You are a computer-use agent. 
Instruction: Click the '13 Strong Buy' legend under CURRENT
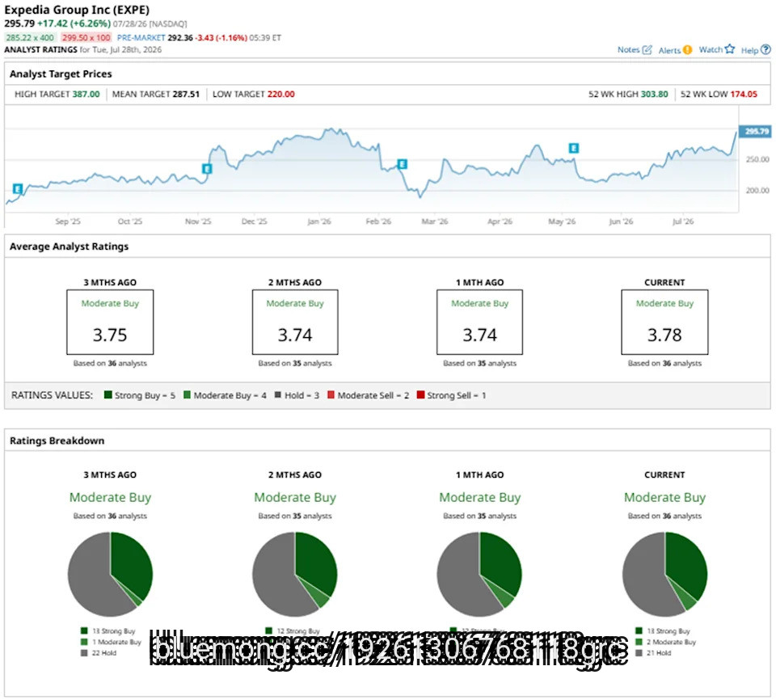tap(663, 630)
